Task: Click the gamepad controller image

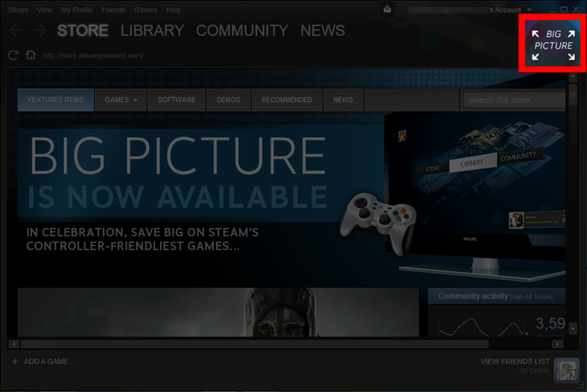Action: coord(378,224)
